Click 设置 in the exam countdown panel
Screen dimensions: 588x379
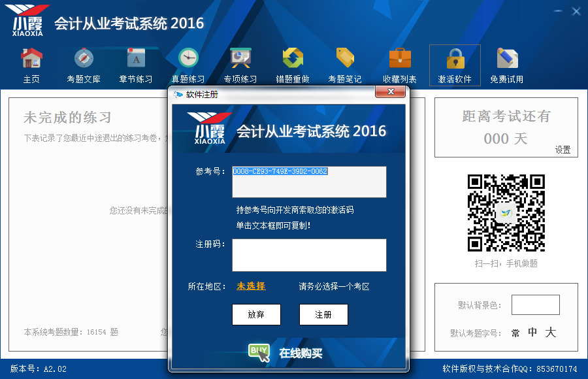point(563,150)
